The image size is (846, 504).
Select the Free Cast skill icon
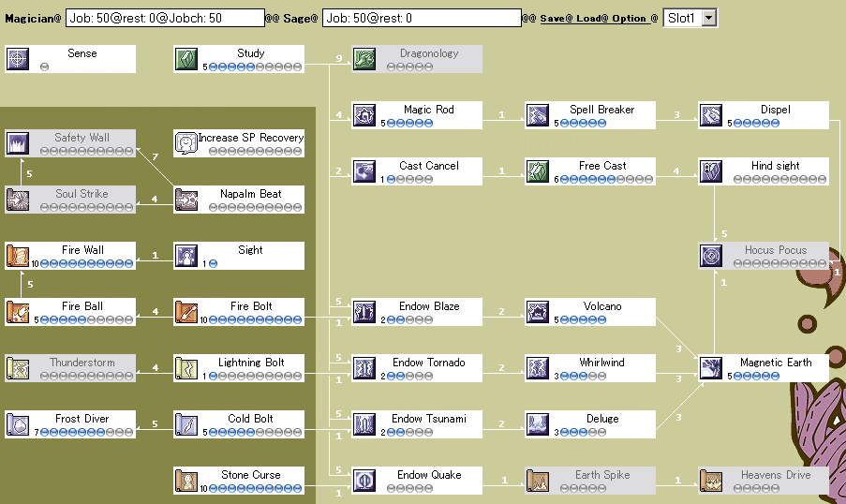point(538,171)
